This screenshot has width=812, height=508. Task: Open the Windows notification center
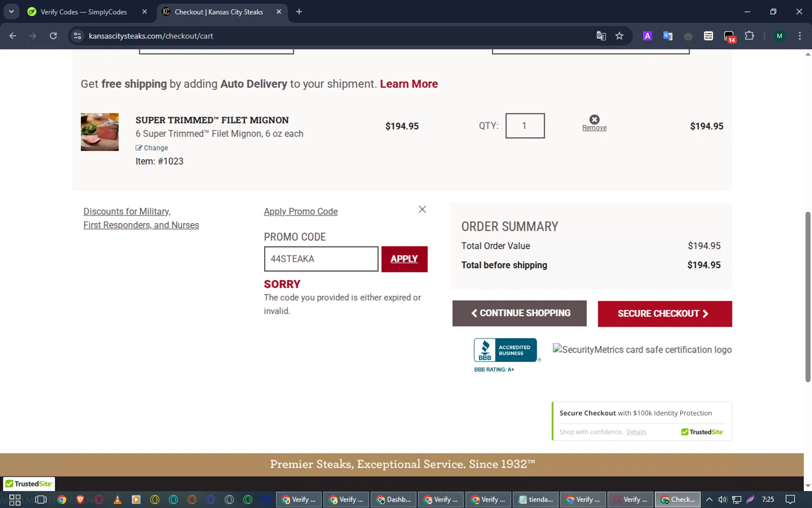tap(790, 499)
